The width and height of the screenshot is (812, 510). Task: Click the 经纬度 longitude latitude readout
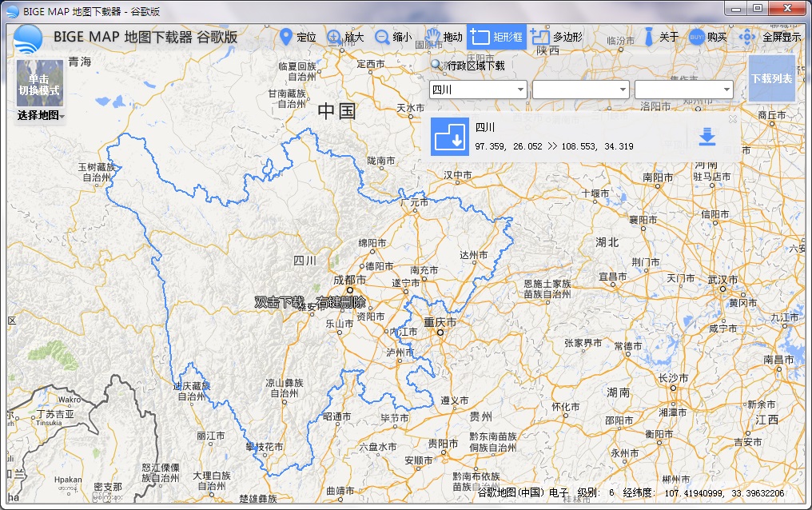point(703,493)
